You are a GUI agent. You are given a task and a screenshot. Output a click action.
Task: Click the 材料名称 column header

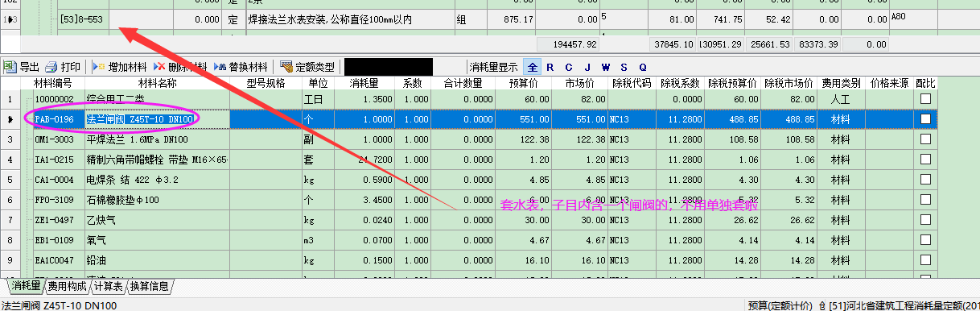click(158, 83)
